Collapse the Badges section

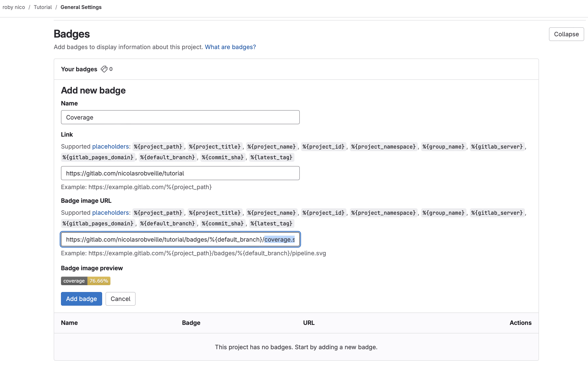(x=566, y=34)
